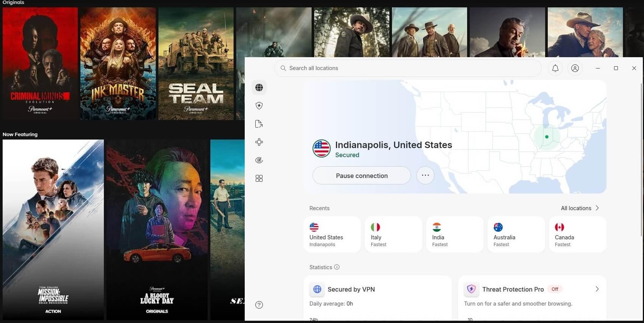Open SEAL Team poster in Paramount+
This screenshot has height=323, width=644.
coord(196,64)
